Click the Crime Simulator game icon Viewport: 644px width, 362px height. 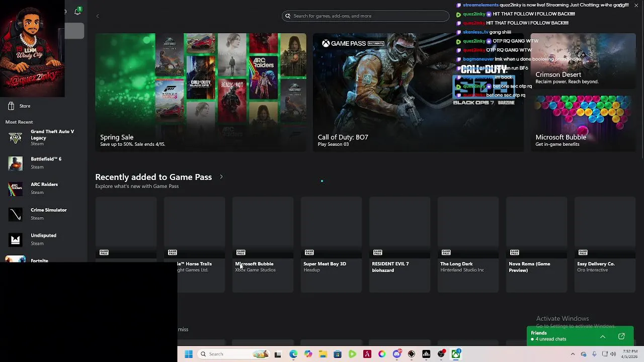point(16,214)
